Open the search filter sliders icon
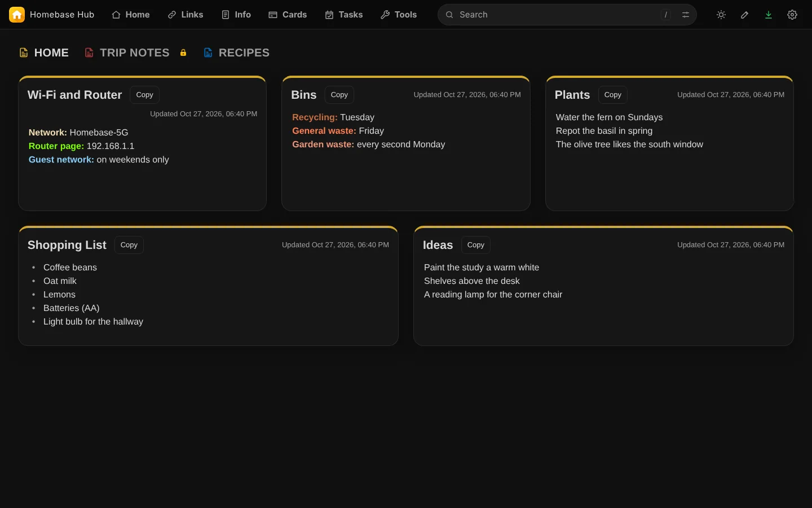The height and width of the screenshot is (508, 812). pyautogui.click(x=686, y=15)
